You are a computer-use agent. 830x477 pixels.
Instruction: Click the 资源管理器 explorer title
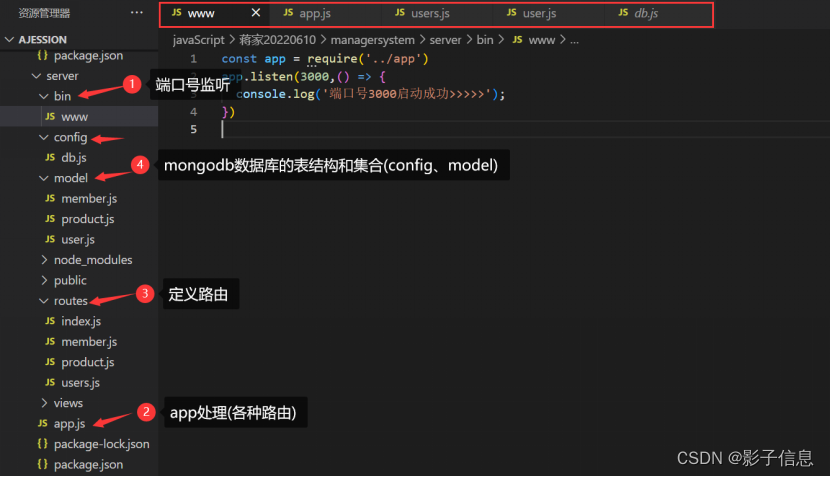(x=44, y=13)
